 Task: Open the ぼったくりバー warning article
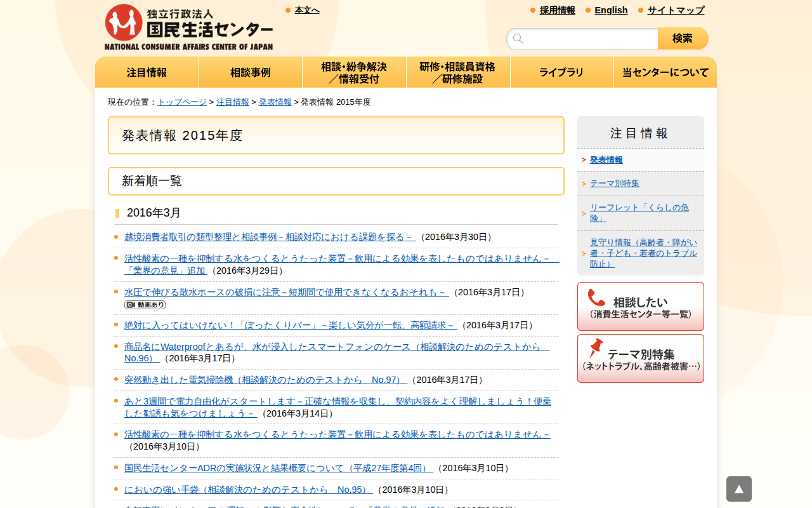pos(290,325)
